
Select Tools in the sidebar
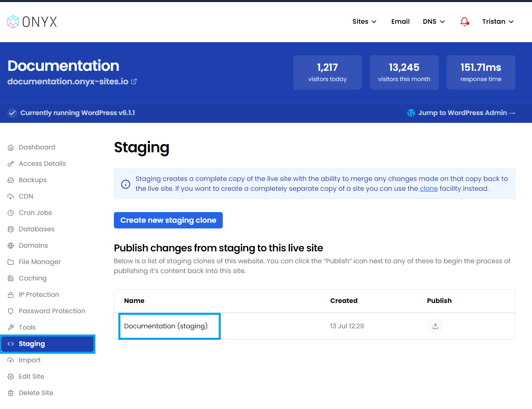[x=27, y=327]
